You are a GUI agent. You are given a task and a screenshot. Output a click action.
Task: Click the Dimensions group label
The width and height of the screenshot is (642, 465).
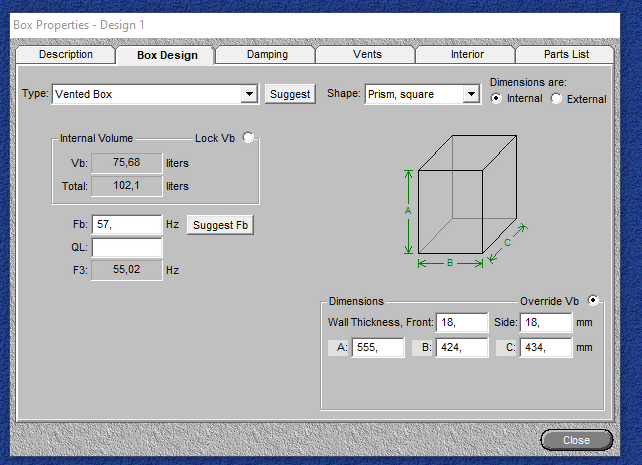click(x=356, y=301)
